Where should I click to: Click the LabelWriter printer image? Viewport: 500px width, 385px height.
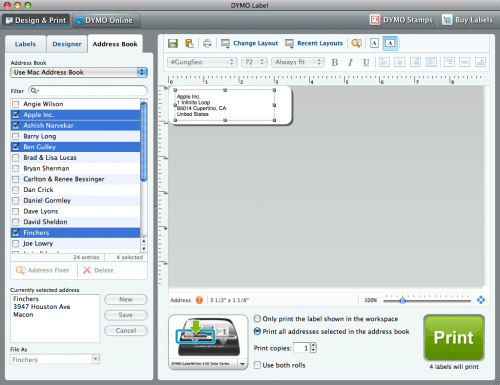208,337
